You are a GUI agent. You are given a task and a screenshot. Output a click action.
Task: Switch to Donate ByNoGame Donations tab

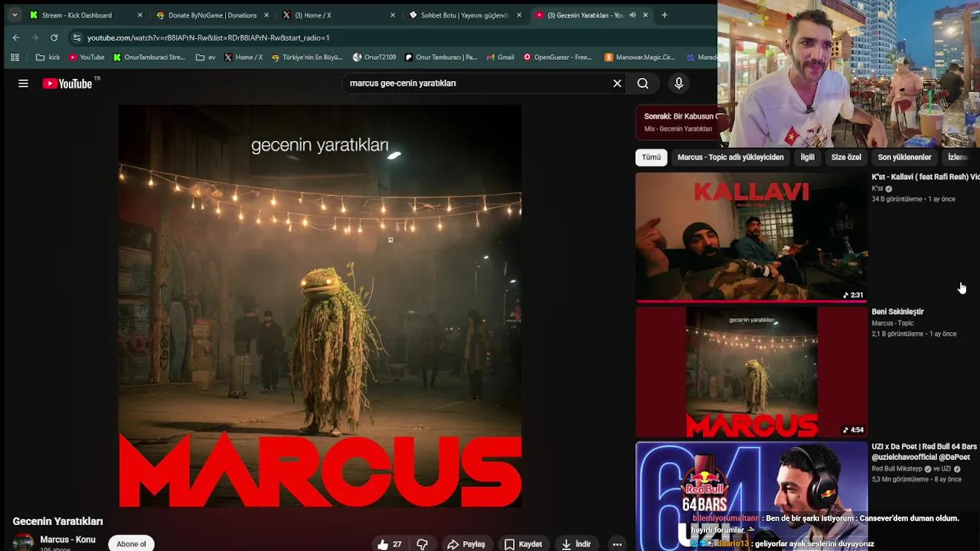pyautogui.click(x=212, y=15)
